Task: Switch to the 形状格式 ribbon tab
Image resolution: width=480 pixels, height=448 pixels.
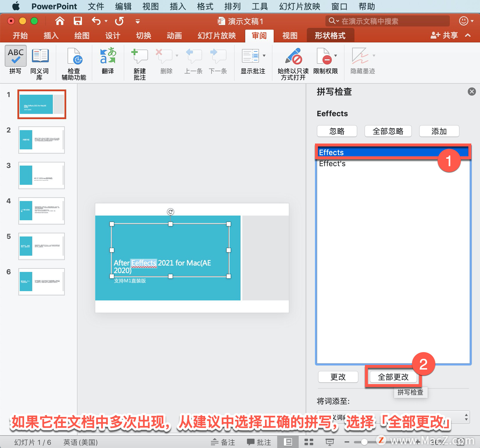Action: pos(330,35)
